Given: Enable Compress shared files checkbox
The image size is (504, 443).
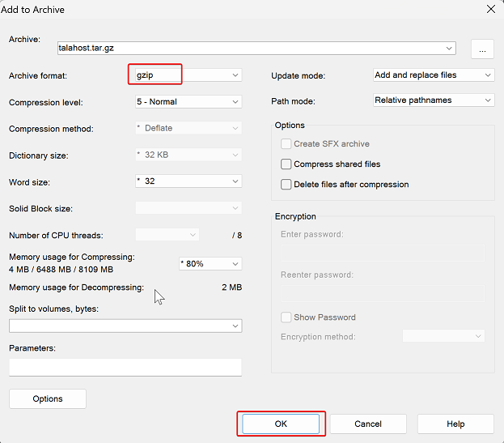Looking at the screenshot, I should pyautogui.click(x=286, y=164).
